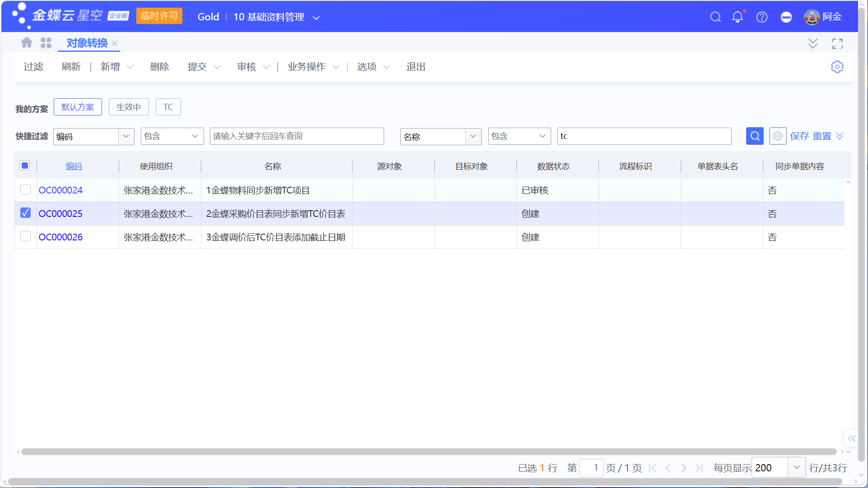Expand the quick filter double-chevron after 重置
Image resolution: width=868 pixels, height=488 pixels.
click(x=840, y=136)
